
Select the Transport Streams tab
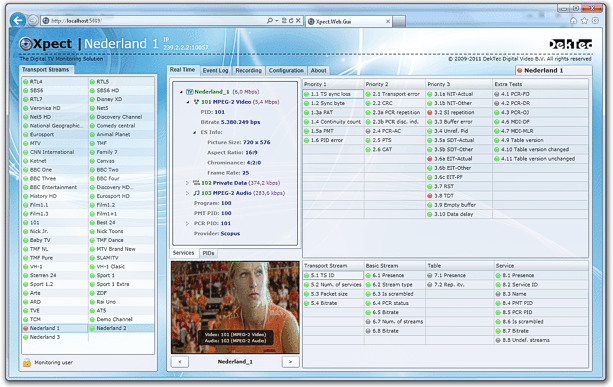tap(46, 70)
